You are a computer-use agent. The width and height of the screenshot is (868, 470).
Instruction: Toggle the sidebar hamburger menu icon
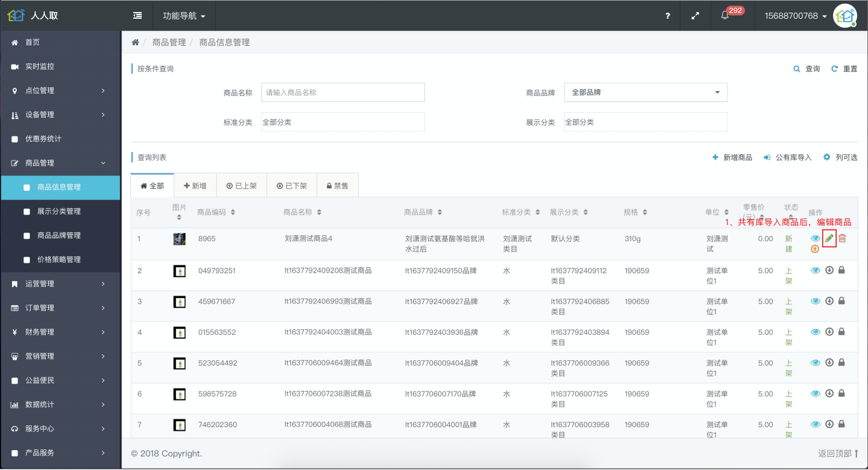pos(137,16)
